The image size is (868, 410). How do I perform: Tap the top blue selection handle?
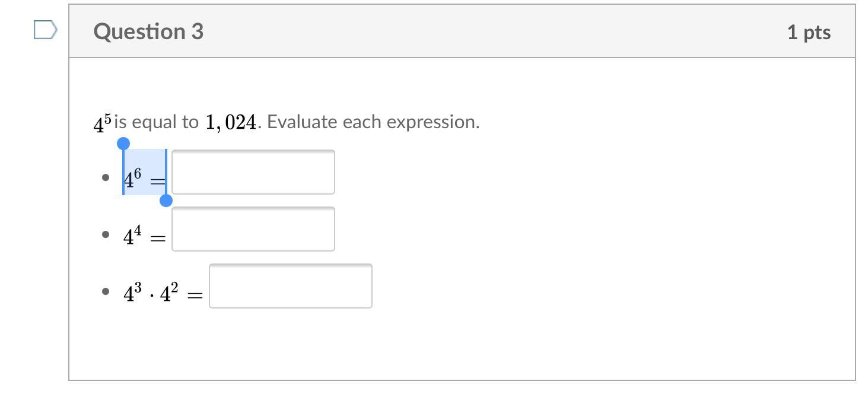pos(123,144)
